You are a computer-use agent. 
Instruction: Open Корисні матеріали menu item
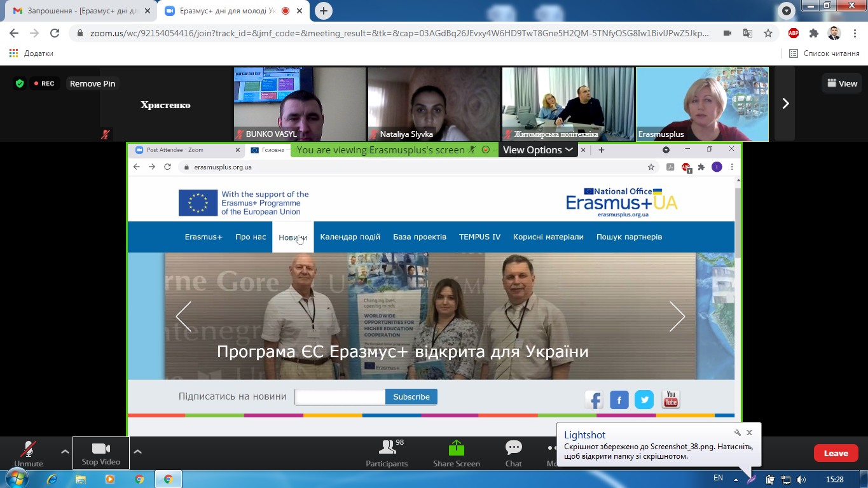click(548, 237)
